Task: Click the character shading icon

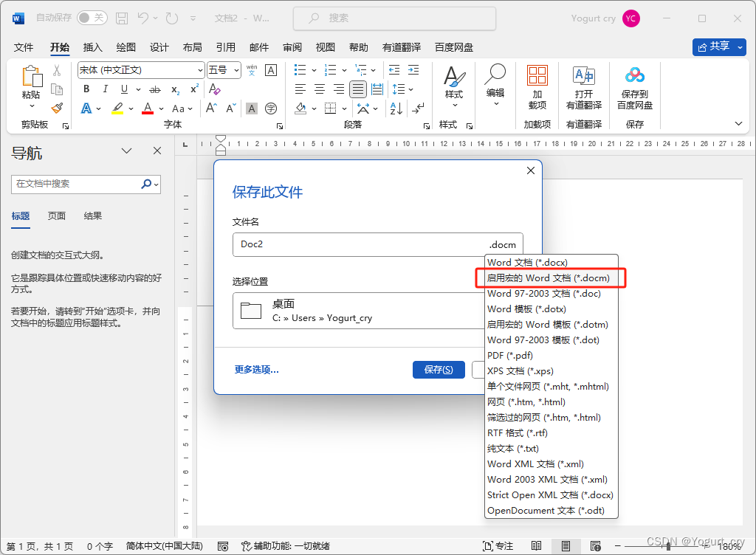Action: tap(252, 108)
